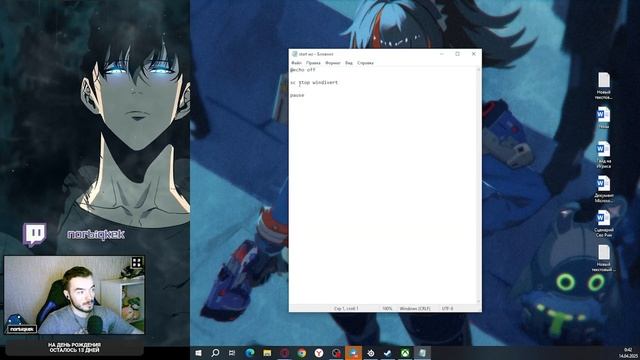Open the Правка menu in Notepad

pos(313,63)
